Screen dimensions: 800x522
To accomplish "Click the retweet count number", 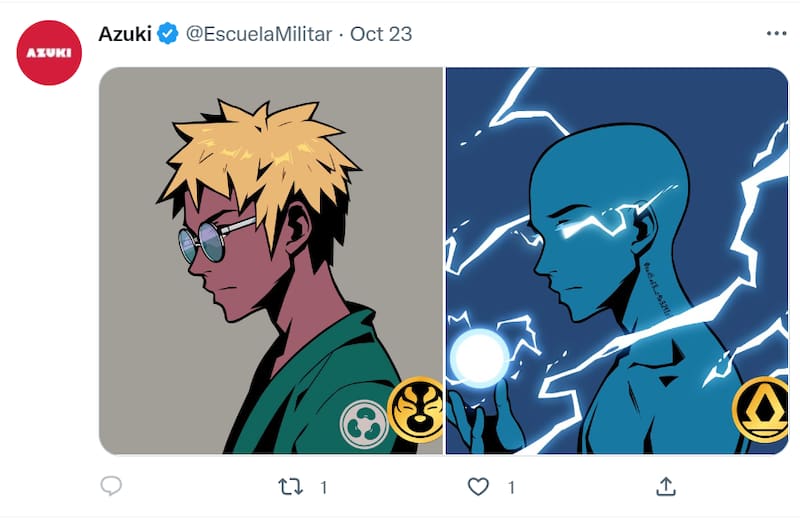I will [323, 487].
